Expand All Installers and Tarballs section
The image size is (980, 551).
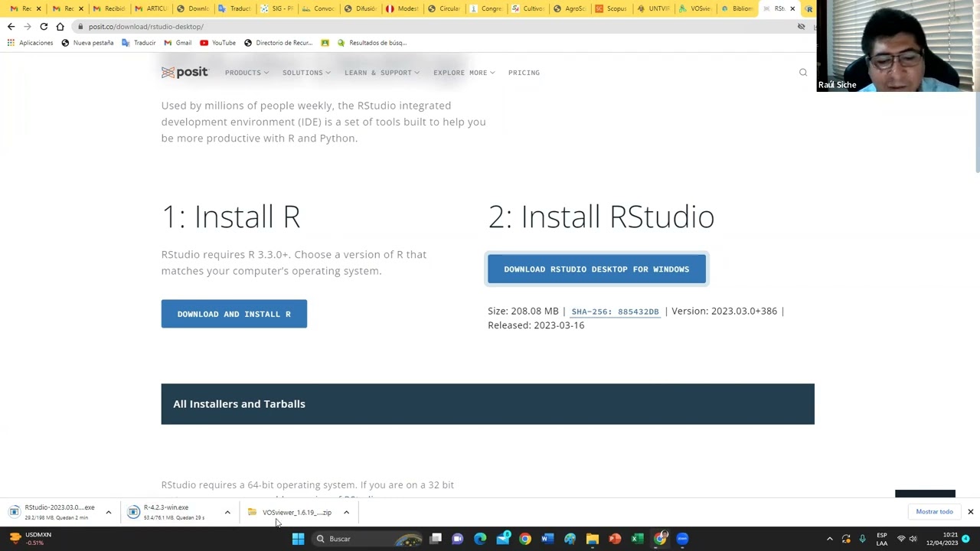(488, 404)
